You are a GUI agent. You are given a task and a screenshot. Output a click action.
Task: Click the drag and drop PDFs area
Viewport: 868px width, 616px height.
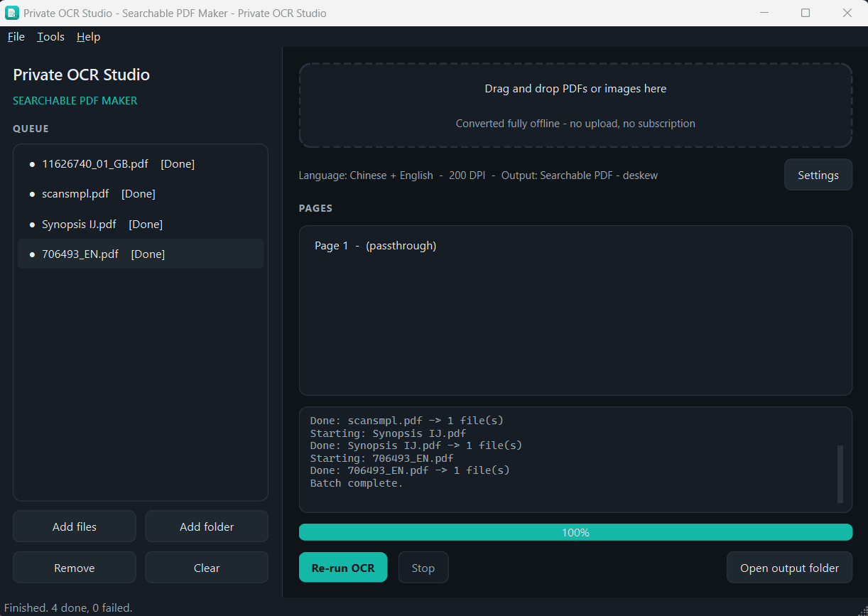tap(575, 105)
